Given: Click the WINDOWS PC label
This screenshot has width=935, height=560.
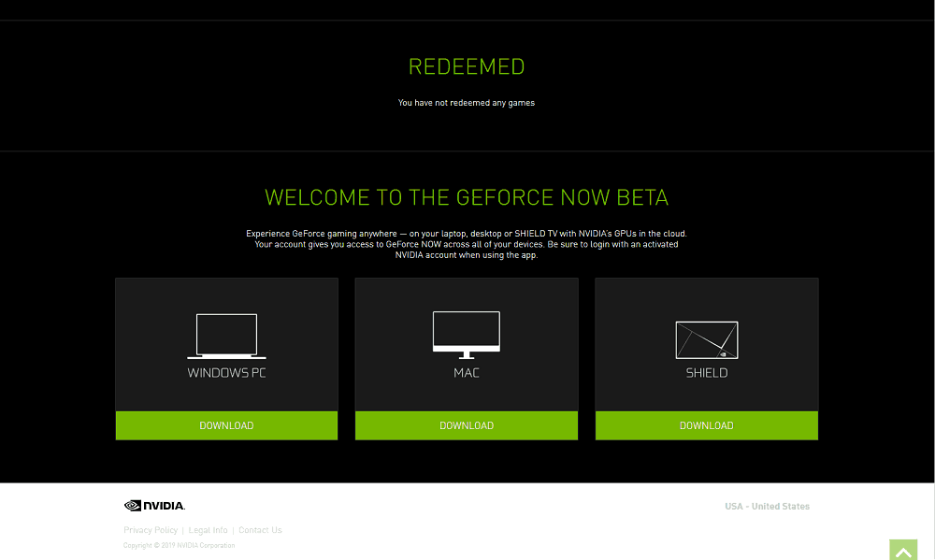Looking at the screenshot, I should tap(226, 373).
